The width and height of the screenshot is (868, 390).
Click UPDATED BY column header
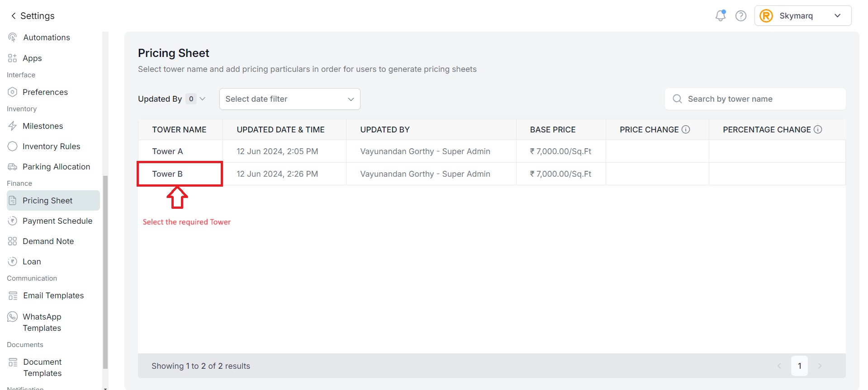click(x=385, y=130)
